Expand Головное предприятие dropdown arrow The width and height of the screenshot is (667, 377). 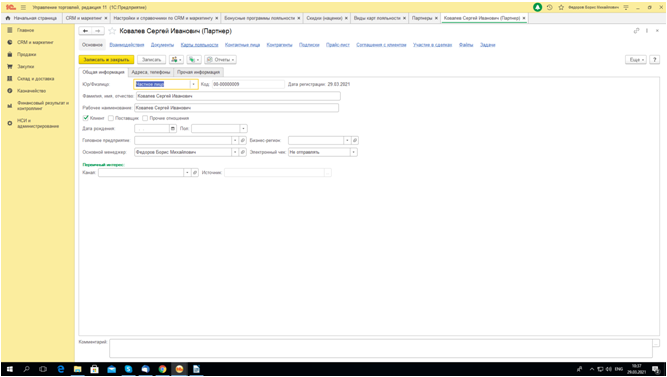coord(235,140)
